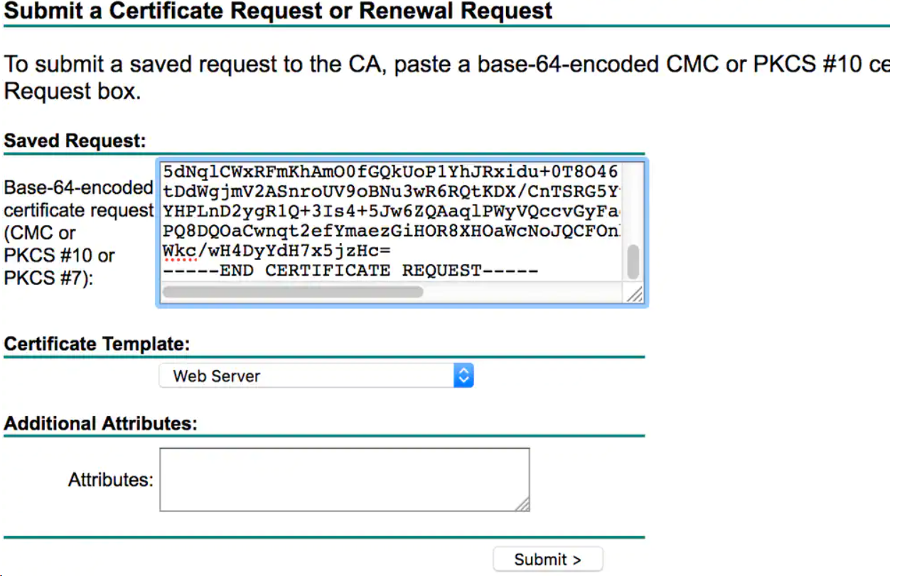Click the horizontal scrollbar below the certificate text
This screenshot has width=924, height=576.
(291, 291)
